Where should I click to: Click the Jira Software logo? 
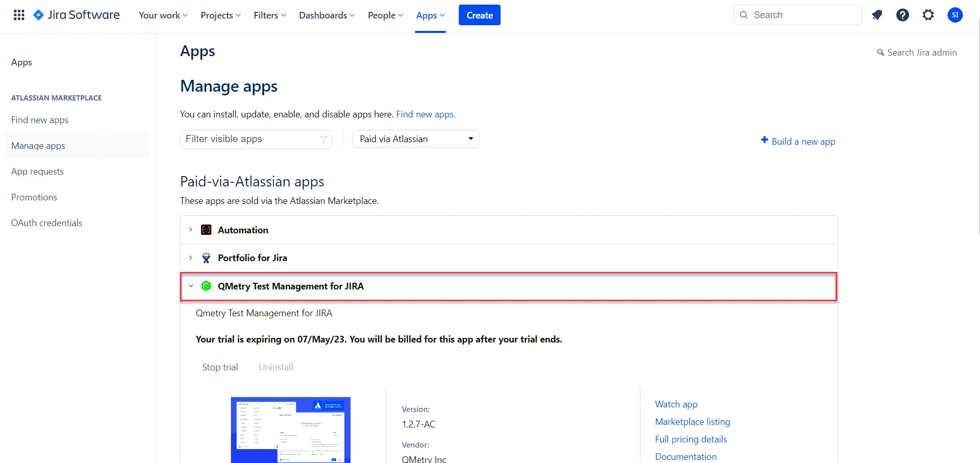(76, 15)
